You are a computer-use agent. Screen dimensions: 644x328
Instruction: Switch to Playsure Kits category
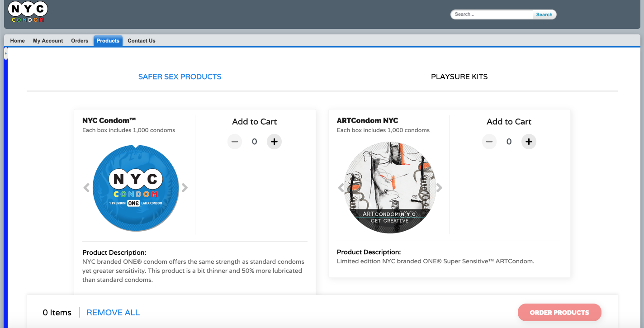coord(459,77)
